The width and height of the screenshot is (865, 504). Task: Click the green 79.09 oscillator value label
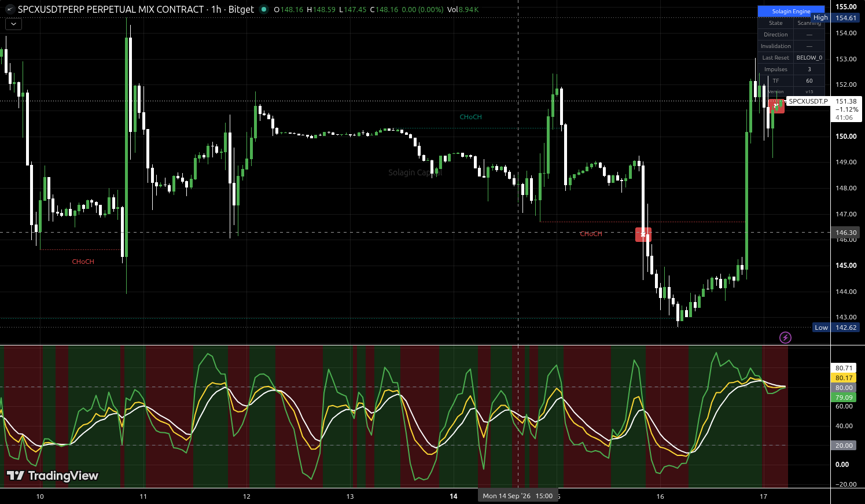click(x=844, y=398)
